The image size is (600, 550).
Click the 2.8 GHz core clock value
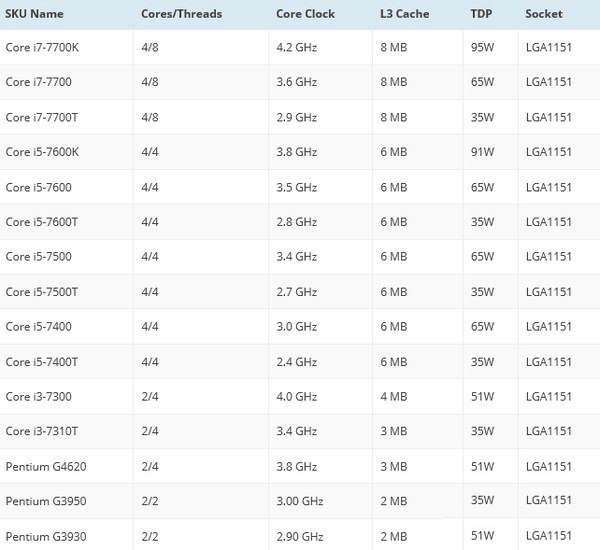tap(297, 222)
